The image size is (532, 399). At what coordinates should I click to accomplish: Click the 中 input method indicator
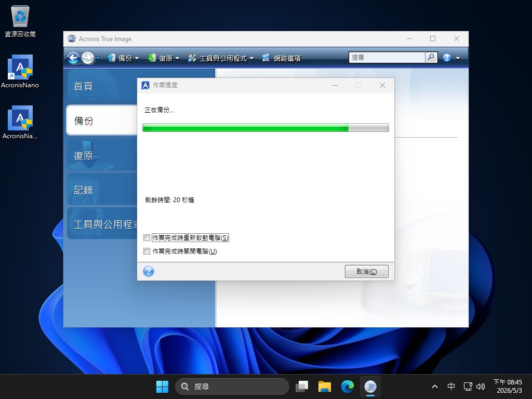(451, 387)
